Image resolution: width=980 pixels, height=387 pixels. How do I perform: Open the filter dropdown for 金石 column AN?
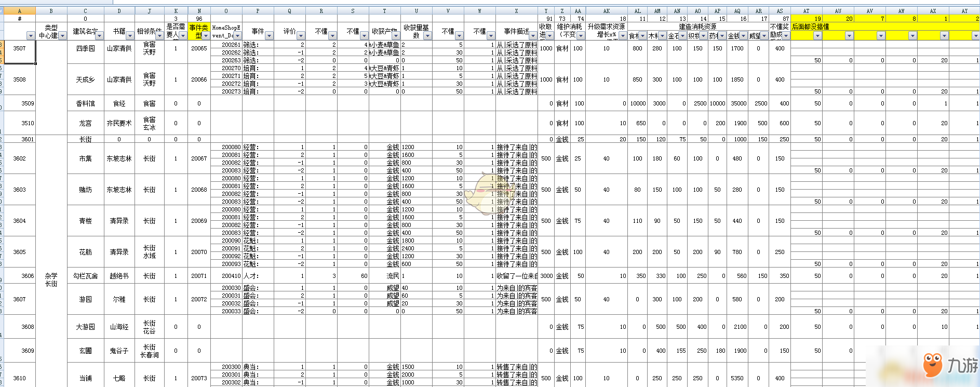683,36
